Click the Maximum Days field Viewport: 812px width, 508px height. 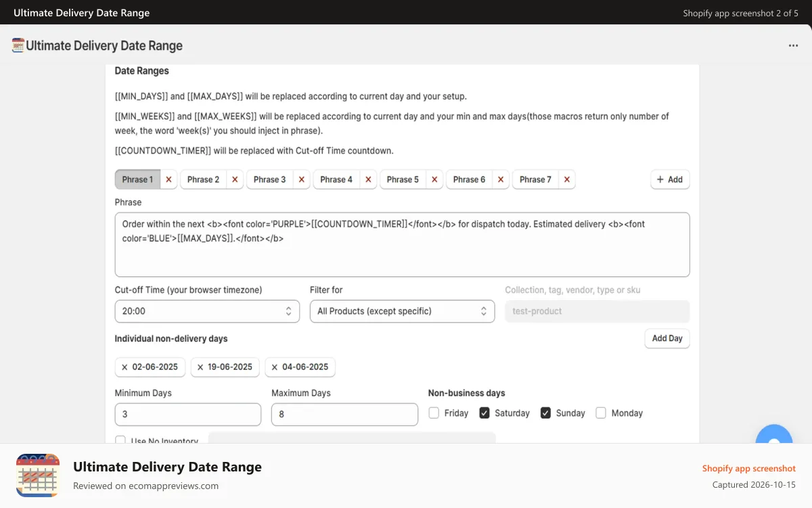coord(344,415)
